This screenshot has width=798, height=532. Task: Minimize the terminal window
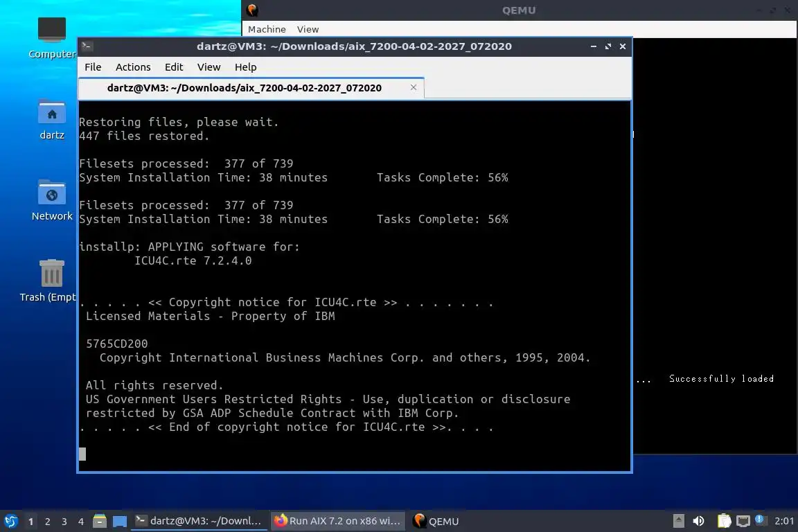pos(594,46)
